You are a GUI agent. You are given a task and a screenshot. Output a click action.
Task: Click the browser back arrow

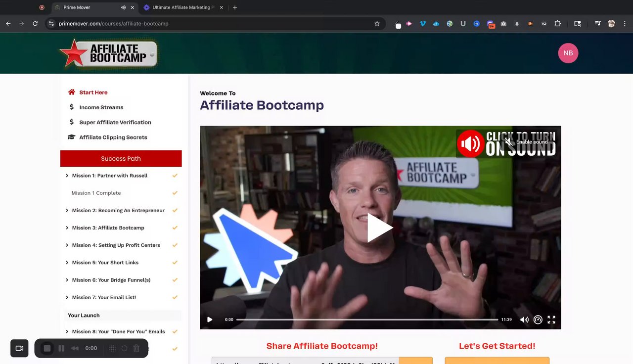[x=8, y=23]
